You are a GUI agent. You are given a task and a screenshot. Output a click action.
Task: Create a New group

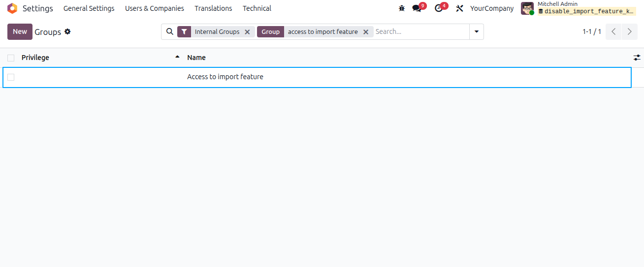[x=20, y=31]
